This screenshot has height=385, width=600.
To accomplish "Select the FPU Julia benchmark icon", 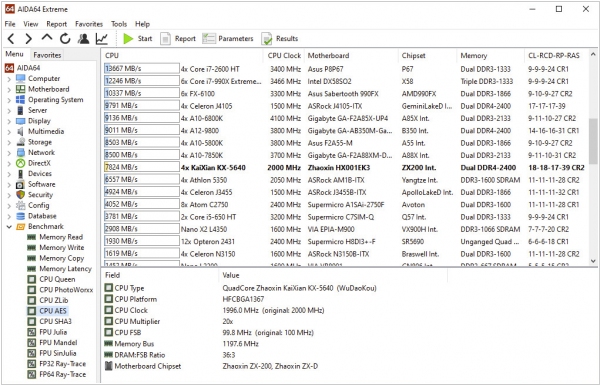I will coord(32,332).
